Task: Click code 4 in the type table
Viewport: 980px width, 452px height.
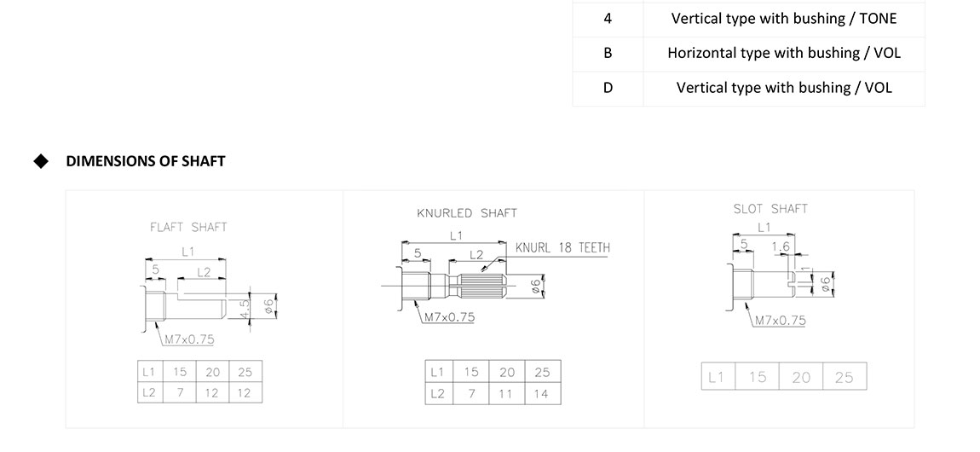Action: coord(608,18)
